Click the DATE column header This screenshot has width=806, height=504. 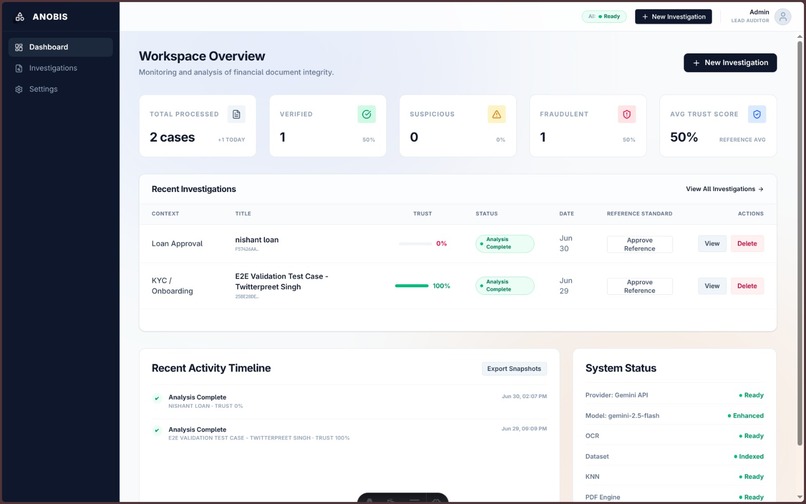click(566, 213)
